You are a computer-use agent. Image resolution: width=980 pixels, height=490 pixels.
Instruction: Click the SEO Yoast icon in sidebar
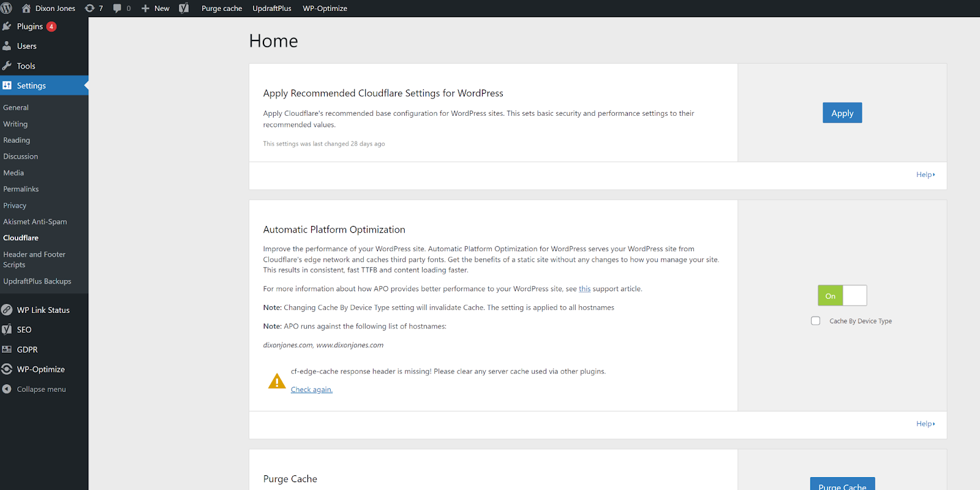click(x=7, y=330)
